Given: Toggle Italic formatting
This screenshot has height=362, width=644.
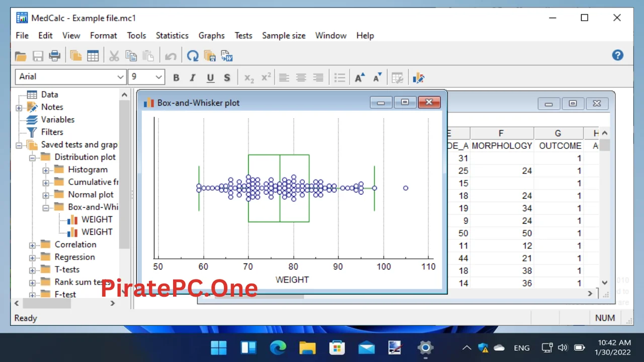Looking at the screenshot, I should 193,77.
